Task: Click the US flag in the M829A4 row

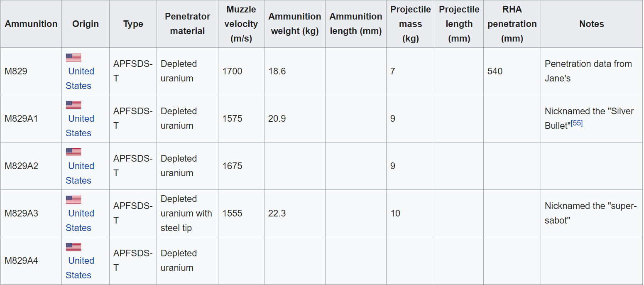Action: pos(73,247)
